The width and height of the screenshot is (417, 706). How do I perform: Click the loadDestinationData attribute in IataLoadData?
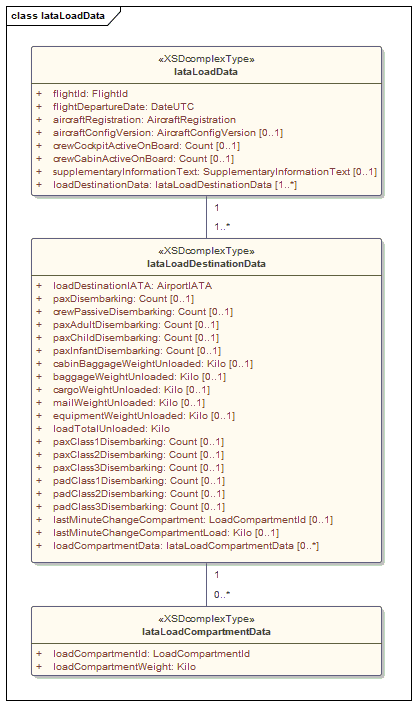174,185
